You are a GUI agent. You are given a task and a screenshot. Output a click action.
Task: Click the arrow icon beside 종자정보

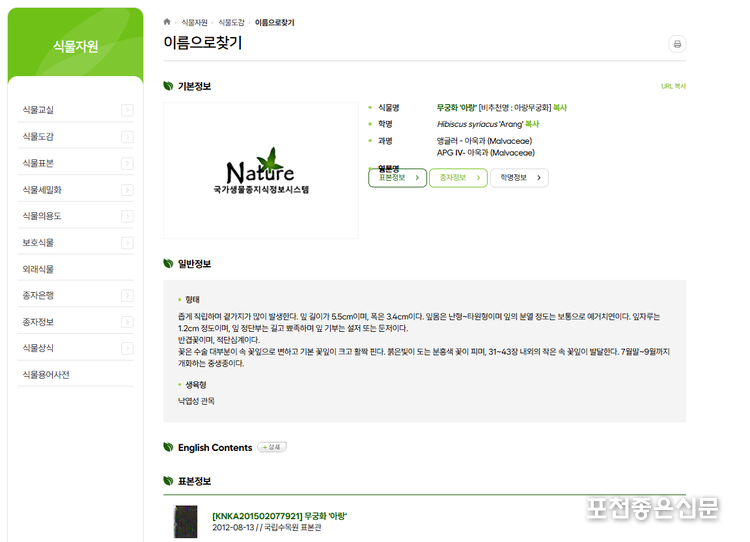pyautogui.click(x=127, y=322)
